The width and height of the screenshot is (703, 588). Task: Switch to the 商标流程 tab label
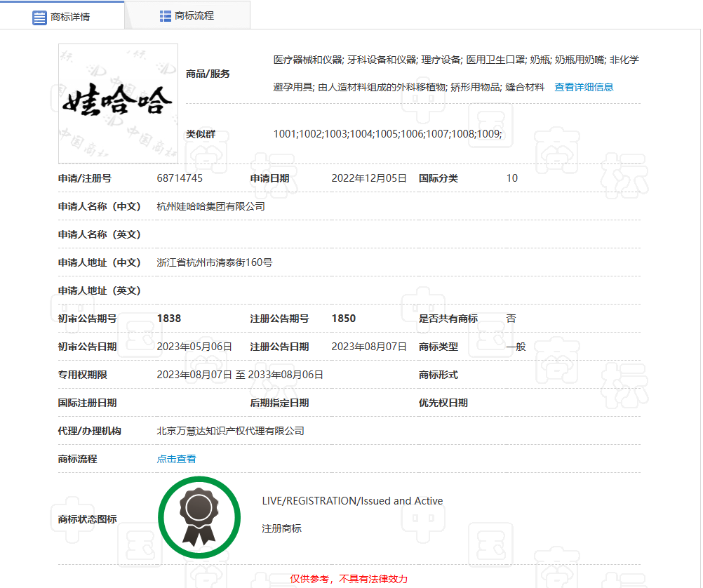(194, 15)
